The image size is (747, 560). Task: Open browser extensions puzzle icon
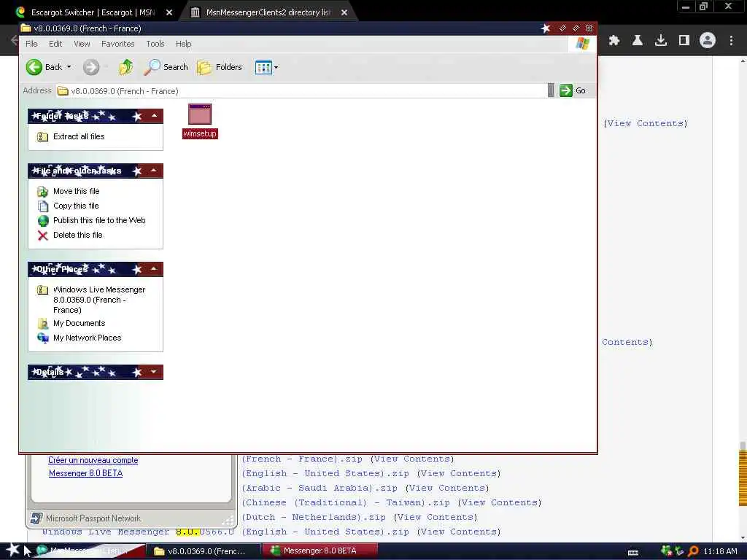coord(614,41)
